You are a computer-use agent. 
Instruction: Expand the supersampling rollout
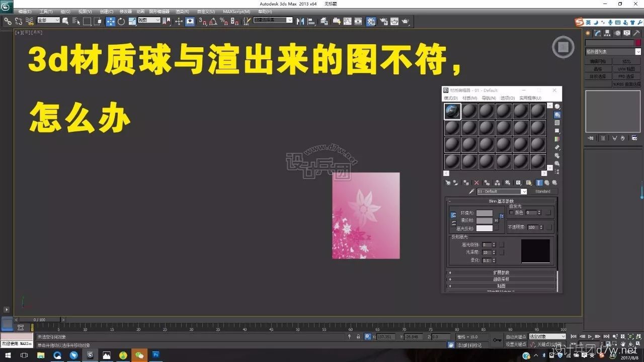[502, 279]
